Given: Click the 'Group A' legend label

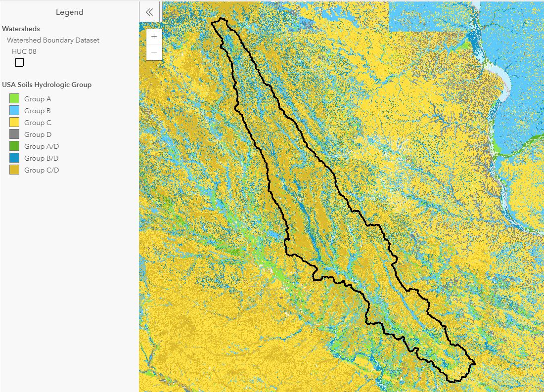Looking at the screenshot, I should click(38, 99).
